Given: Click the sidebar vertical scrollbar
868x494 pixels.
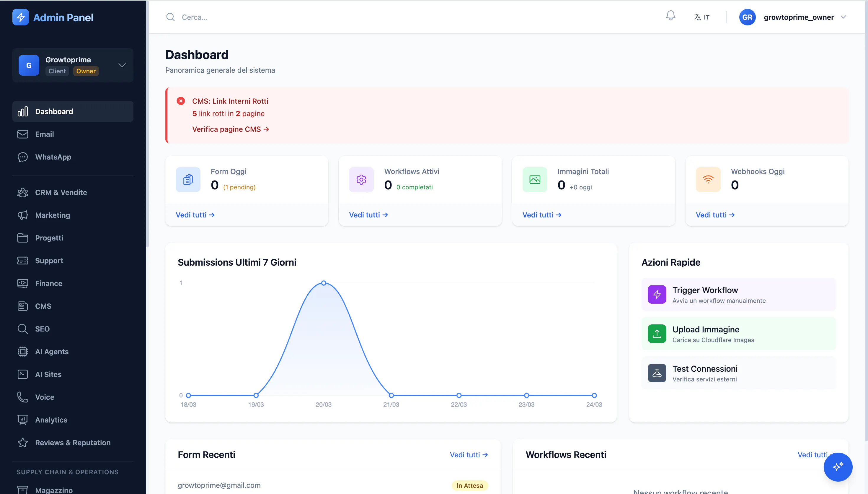Looking at the screenshot, I should (x=147, y=124).
